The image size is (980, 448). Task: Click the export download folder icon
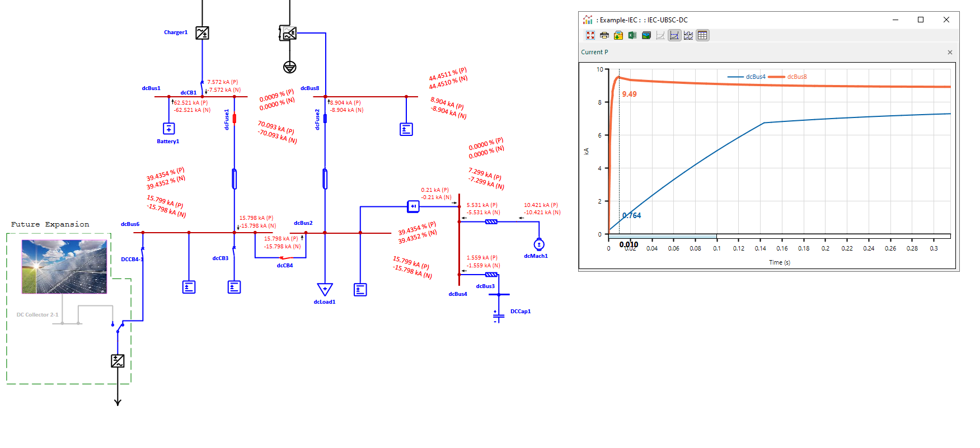(618, 35)
